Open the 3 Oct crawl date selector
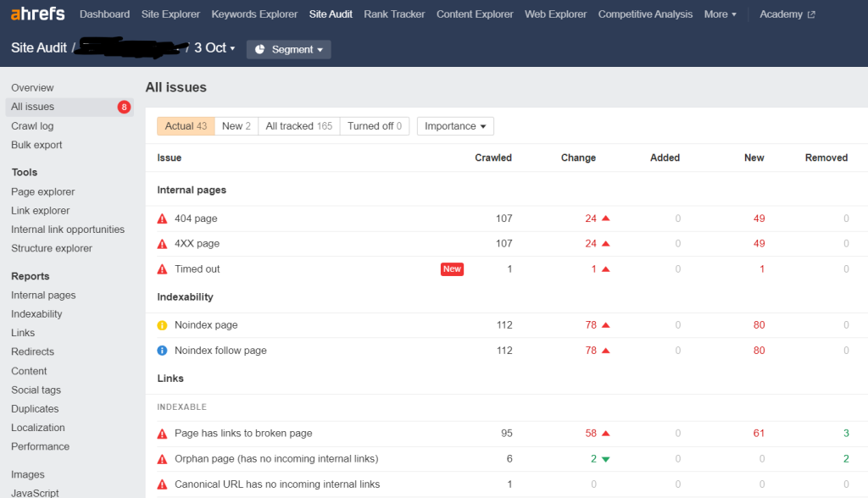The height and width of the screenshot is (498, 868). click(x=214, y=48)
